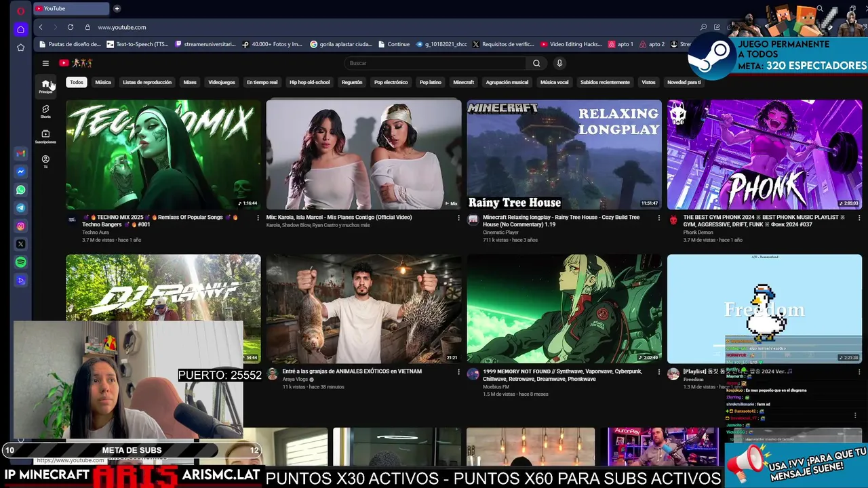Select the Música vocal chip
Viewport: 868px width, 488px height.
[555, 82]
